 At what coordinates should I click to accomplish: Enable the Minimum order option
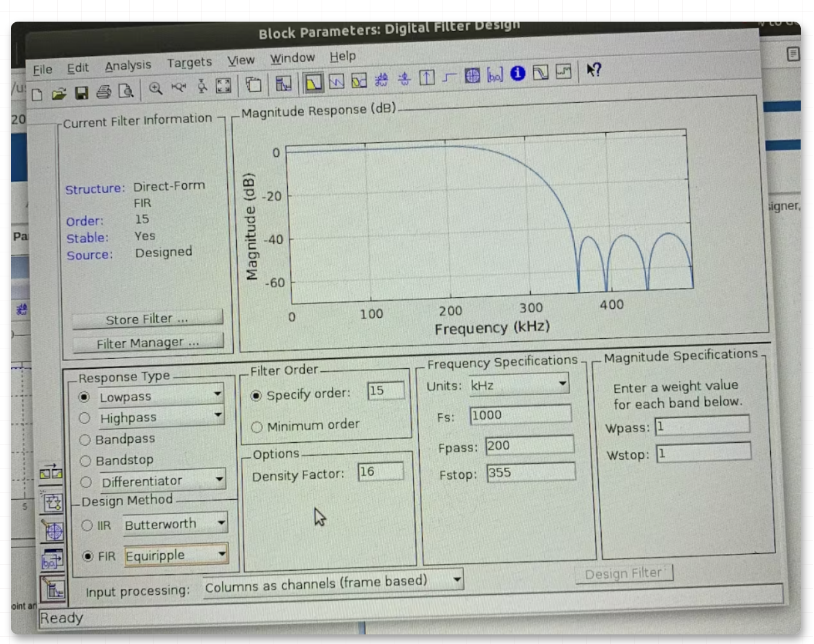tap(257, 427)
